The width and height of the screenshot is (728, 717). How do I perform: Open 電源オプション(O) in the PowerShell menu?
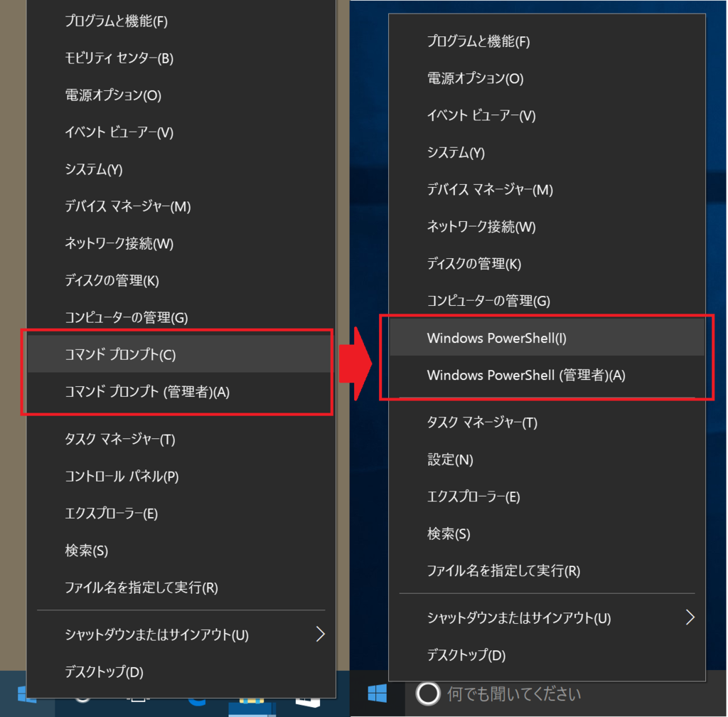(547, 78)
